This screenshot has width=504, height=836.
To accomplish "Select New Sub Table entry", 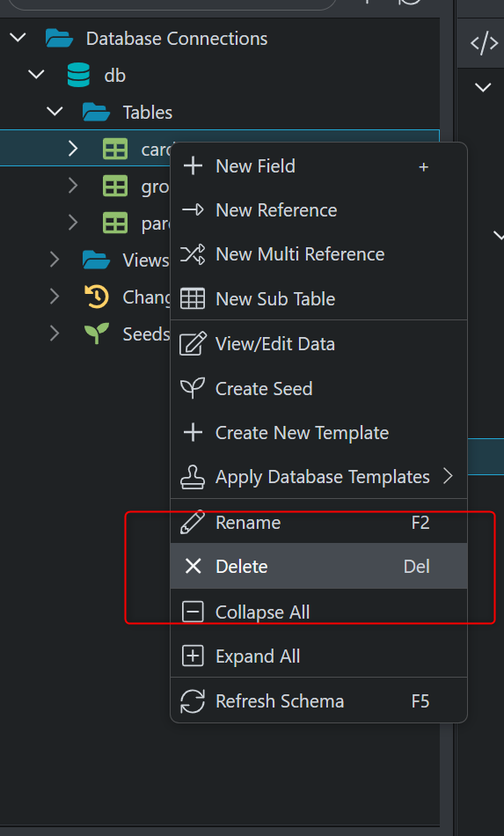I will [318, 299].
